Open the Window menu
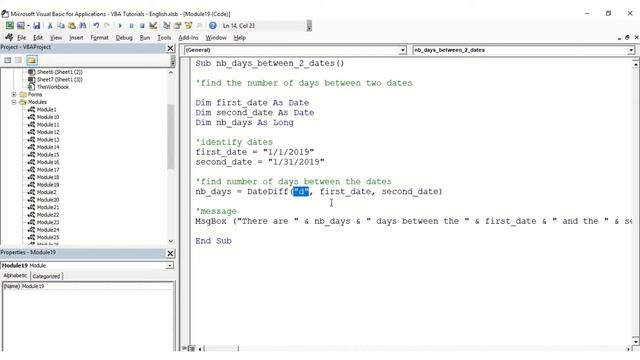 tap(216, 38)
